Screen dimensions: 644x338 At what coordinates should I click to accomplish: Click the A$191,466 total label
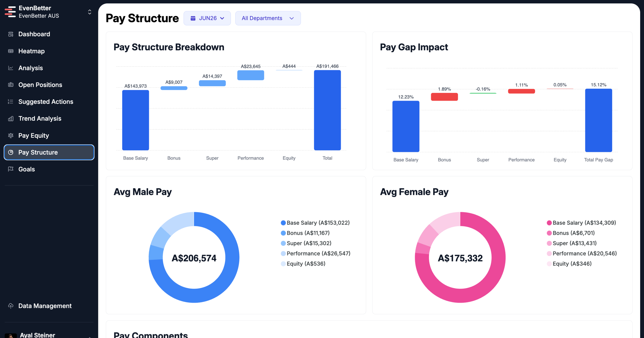tap(327, 66)
